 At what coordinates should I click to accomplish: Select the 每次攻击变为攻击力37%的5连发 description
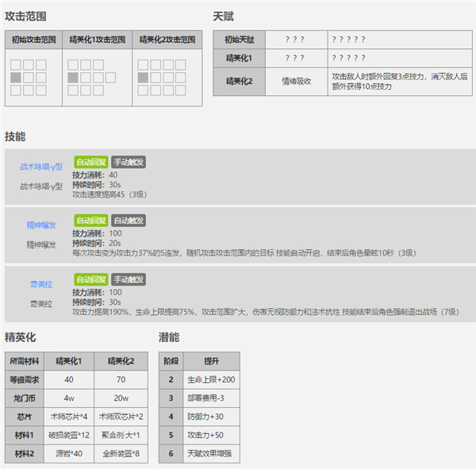[x=244, y=253]
